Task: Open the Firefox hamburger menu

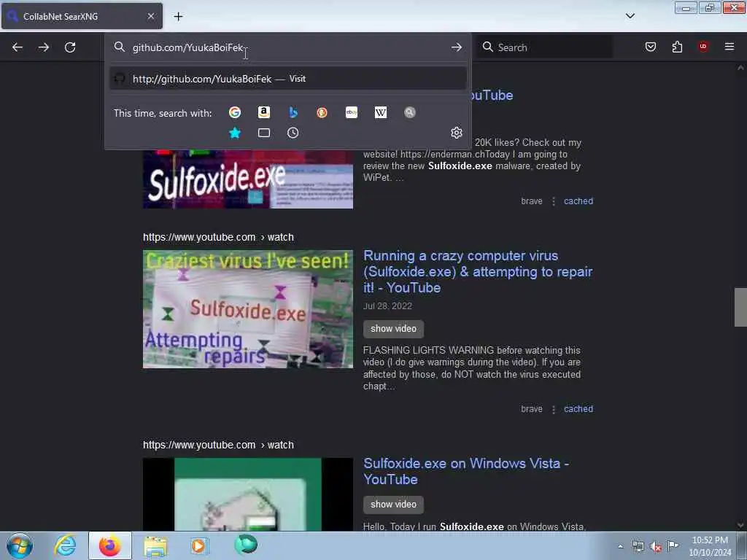Action: point(729,47)
